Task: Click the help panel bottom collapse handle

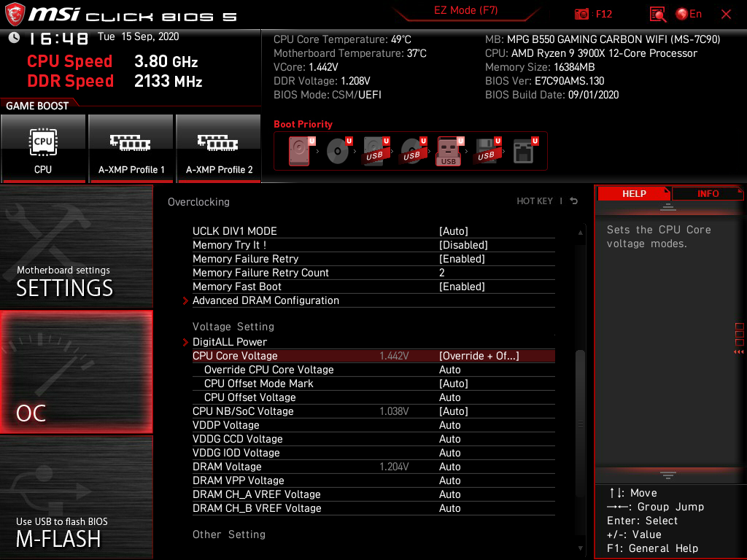Action: click(x=668, y=475)
